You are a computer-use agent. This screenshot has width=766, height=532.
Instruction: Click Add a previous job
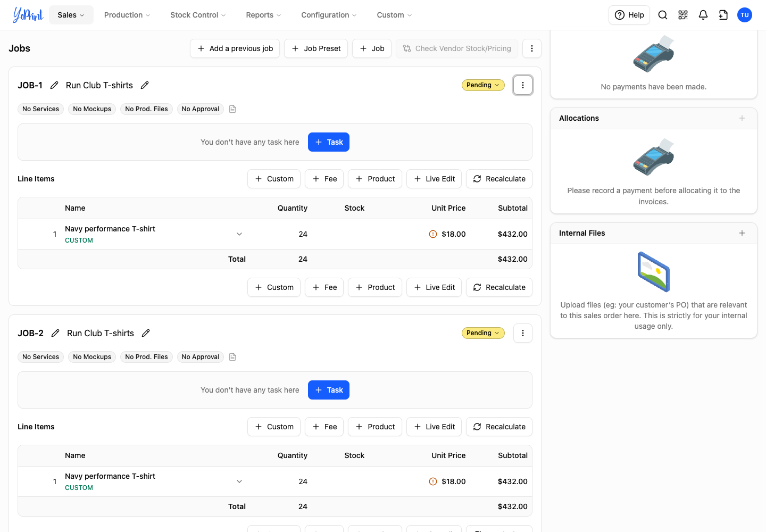(x=235, y=48)
